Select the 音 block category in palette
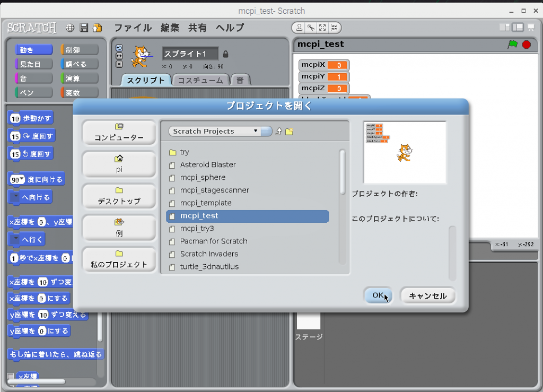 [x=33, y=79]
